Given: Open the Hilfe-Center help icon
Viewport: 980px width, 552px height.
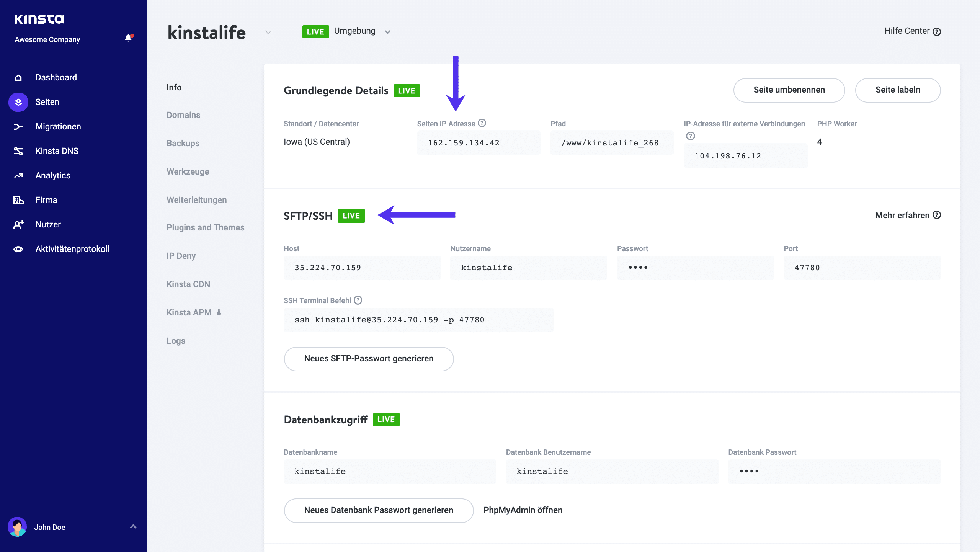Looking at the screenshot, I should [937, 31].
